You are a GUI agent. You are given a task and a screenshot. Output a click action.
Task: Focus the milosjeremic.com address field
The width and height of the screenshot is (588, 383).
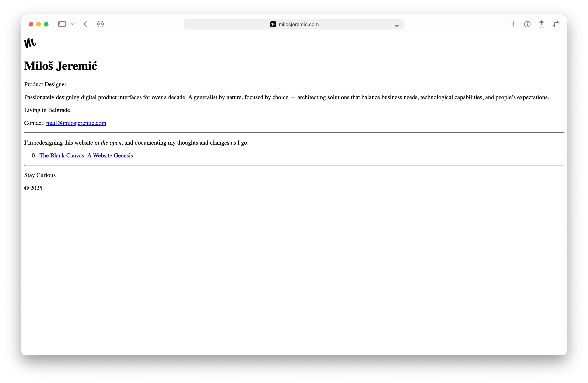click(298, 24)
